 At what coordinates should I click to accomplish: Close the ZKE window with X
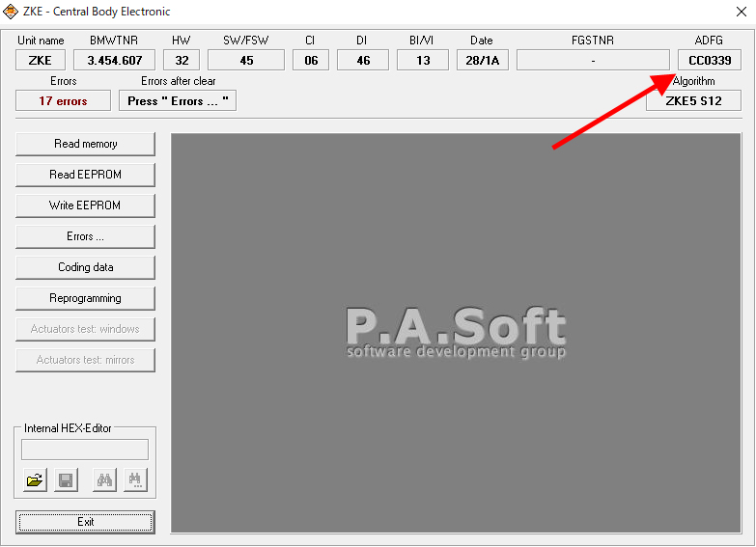tap(742, 12)
